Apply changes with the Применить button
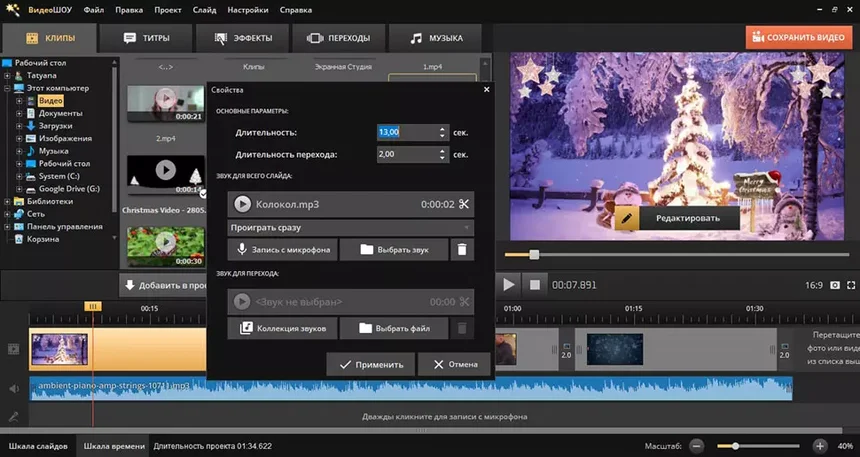Image resolution: width=860 pixels, height=457 pixels. (370, 364)
